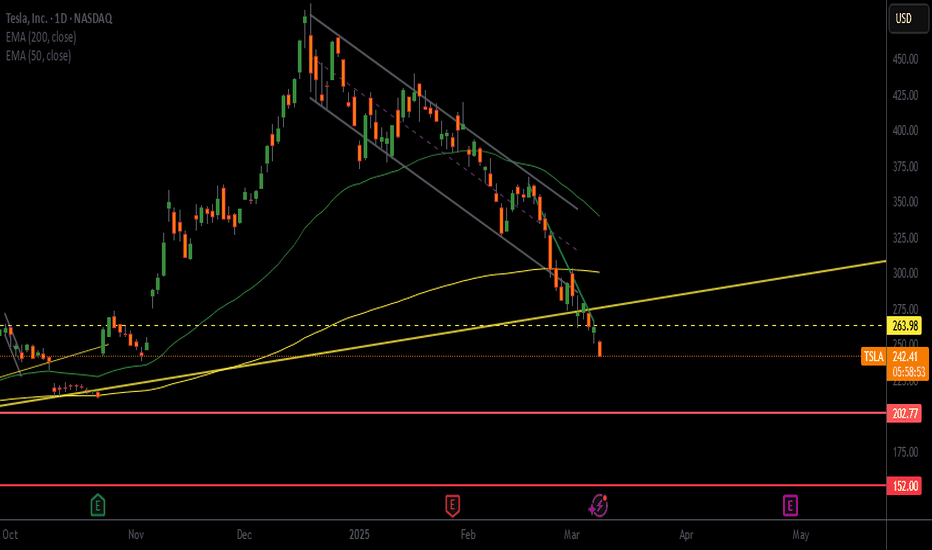This screenshot has width=932, height=550.
Task: Click the 450.00 price axis label
Action: 905,59
